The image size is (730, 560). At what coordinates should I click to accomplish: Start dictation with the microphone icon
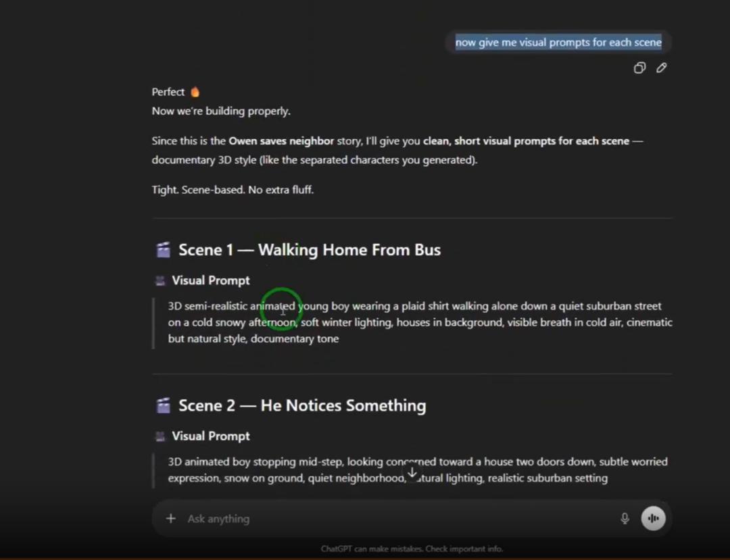pos(625,519)
